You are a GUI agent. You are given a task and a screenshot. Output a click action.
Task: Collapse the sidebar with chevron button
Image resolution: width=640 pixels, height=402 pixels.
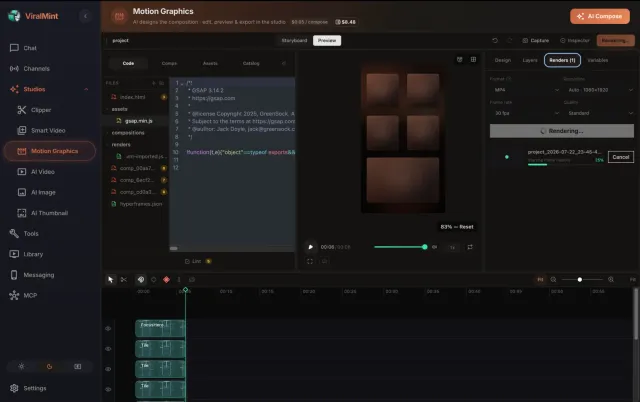85,16
